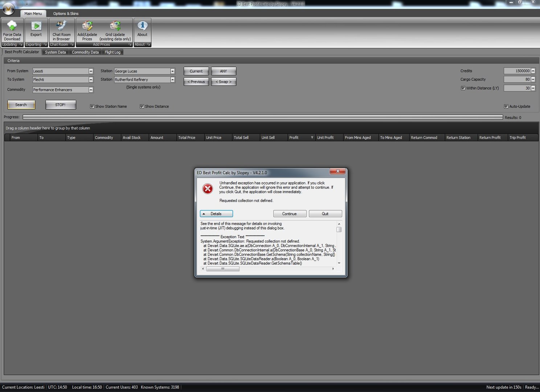The height and width of the screenshot is (392, 540).
Task: Click the ANY button
Action: click(224, 71)
